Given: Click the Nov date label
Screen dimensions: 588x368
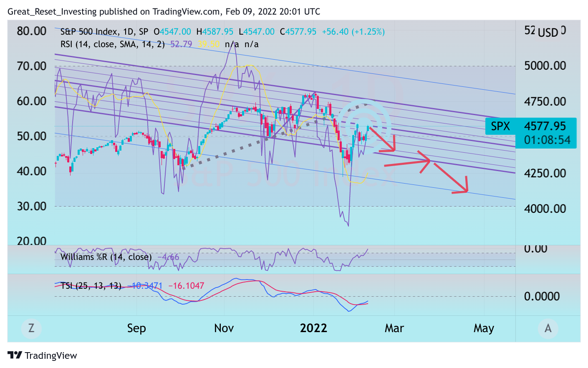Looking at the screenshot, I should click(224, 328).
